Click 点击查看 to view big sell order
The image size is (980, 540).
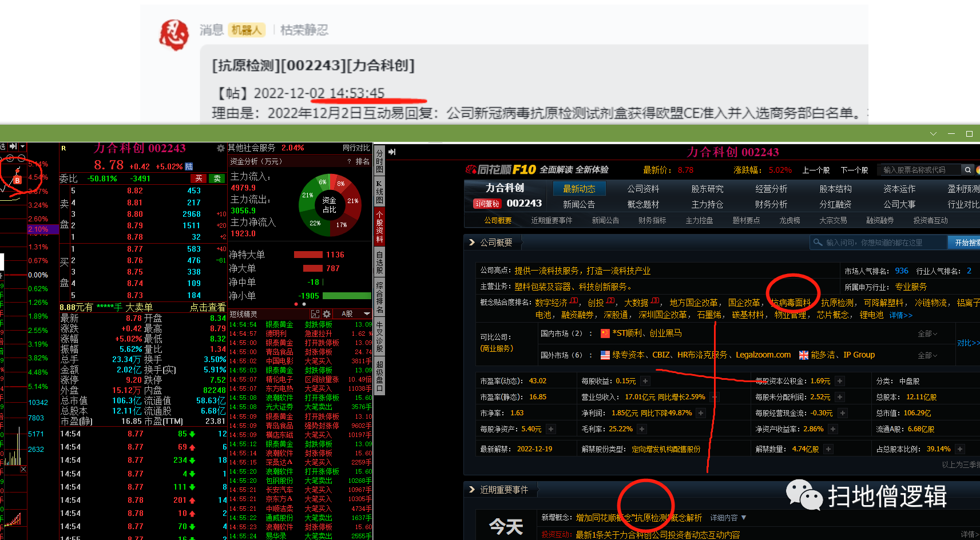208,307
